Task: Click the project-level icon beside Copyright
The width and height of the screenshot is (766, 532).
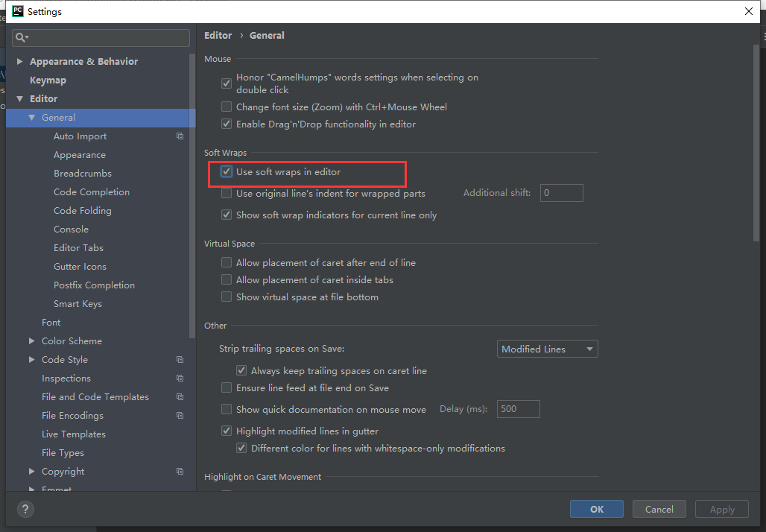Action: tap(180, 472)
